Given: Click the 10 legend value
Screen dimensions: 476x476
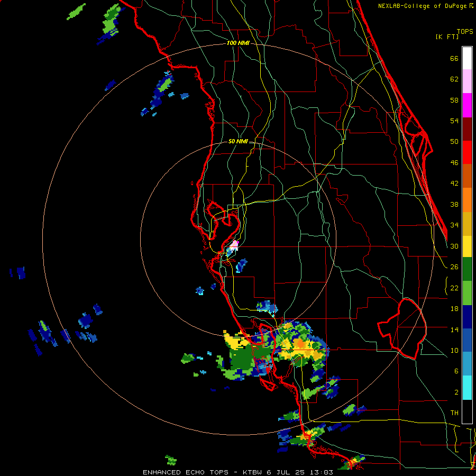Looking at the screenshot, I should pos(454,351).
